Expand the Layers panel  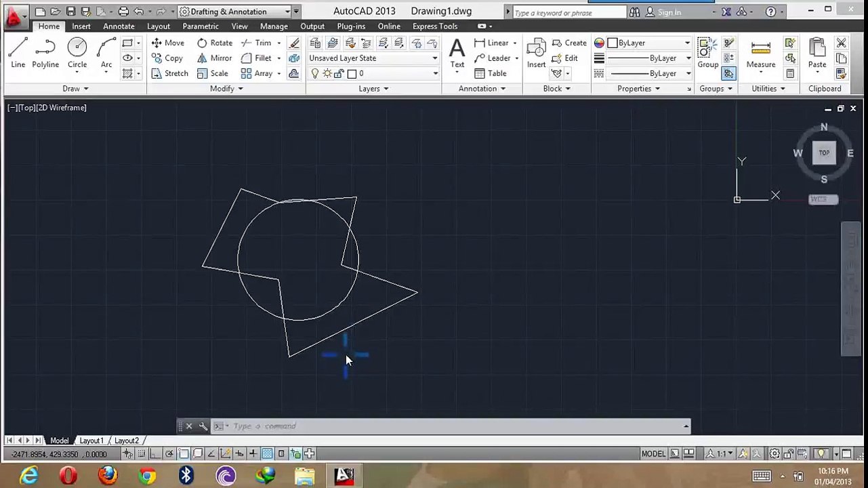373,89
